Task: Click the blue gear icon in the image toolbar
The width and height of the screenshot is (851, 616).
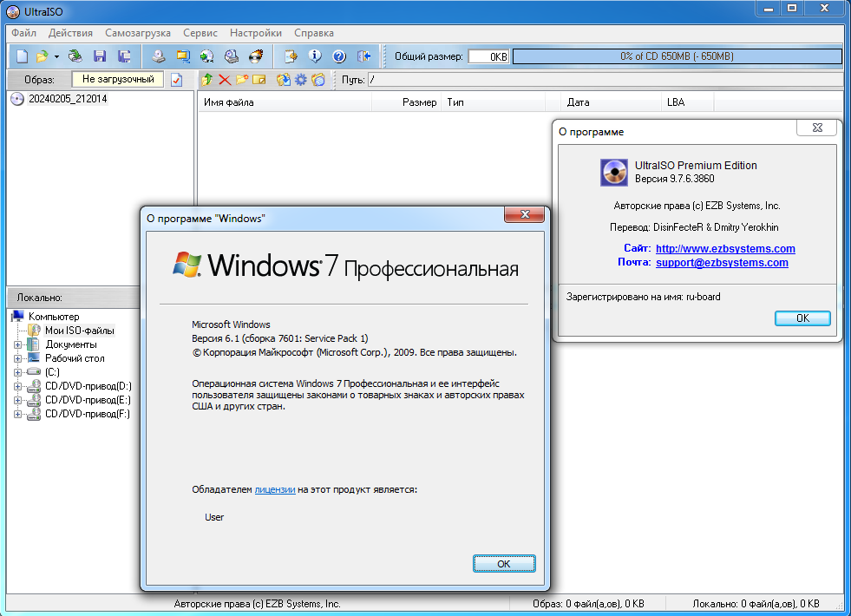Action: click(301, 80)
